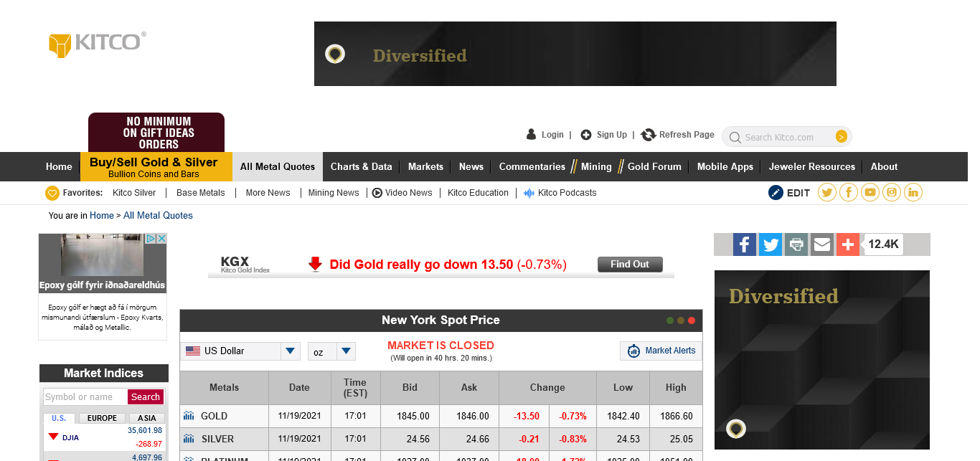Click the Gold row chart icon

189,416
